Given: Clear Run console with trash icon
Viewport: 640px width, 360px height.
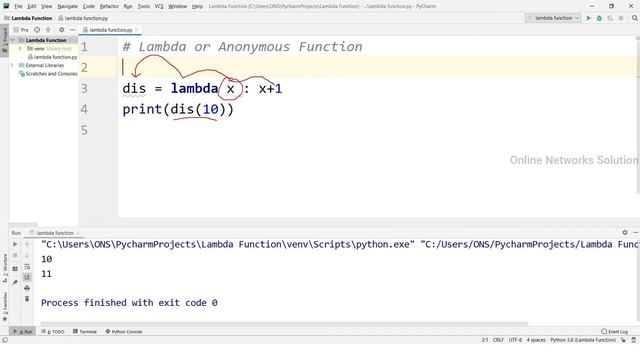Looking at the screenshot, I should tap(27, 299).
